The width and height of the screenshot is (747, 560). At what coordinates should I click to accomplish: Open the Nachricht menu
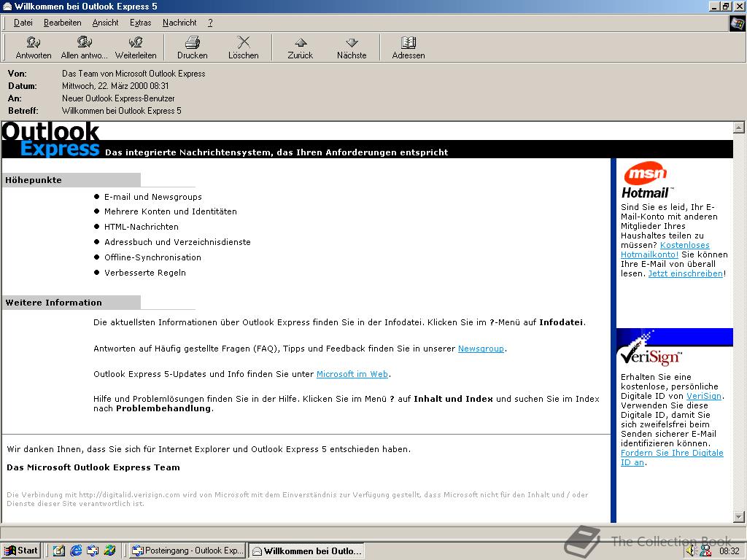(x=179, y=23)
